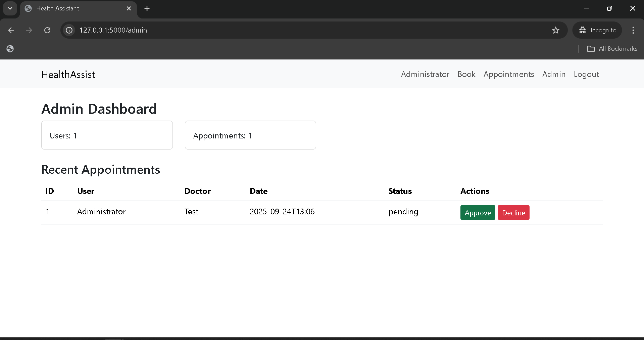Click the globe shortcut in bookmarks bar
This screenshot has width=644, height=340.
click(10, 49)
